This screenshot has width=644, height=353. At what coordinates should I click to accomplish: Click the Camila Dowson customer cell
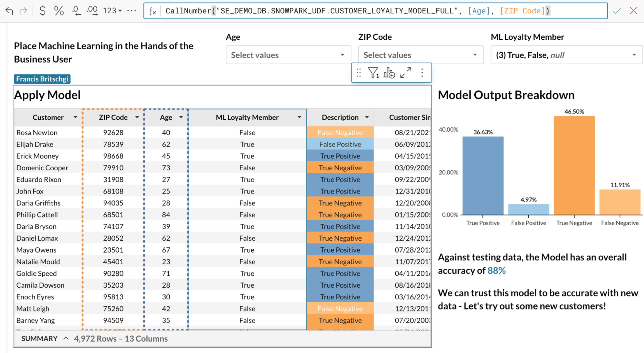48,285
